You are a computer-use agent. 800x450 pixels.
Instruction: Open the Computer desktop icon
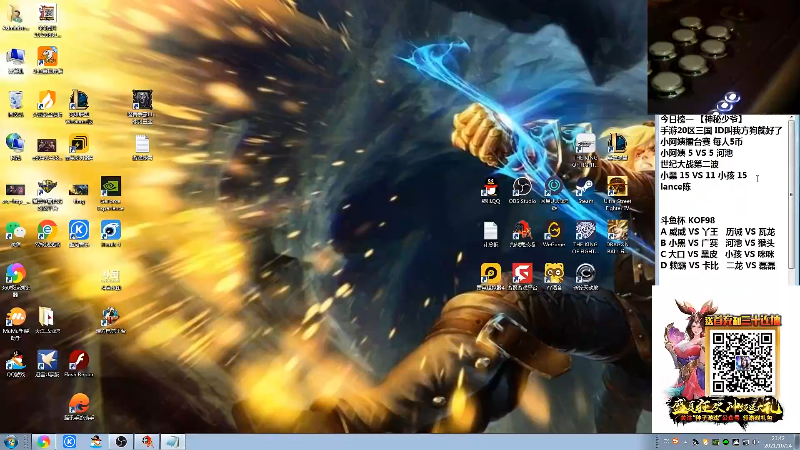(15, 61)
